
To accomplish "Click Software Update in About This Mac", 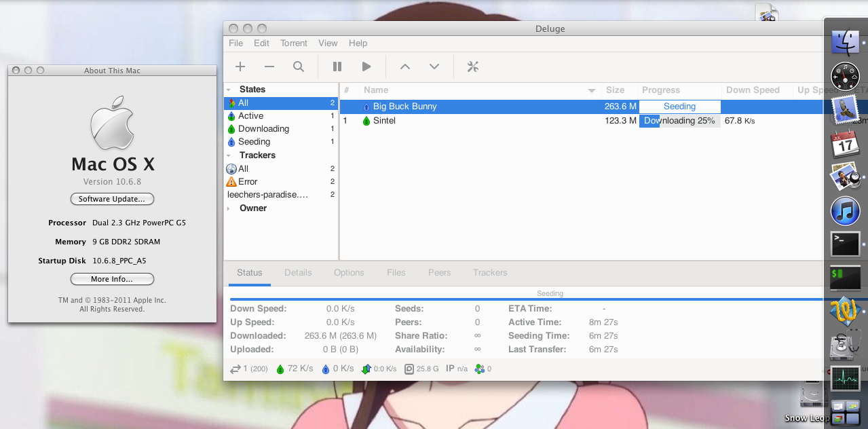I will pos(112,199).
